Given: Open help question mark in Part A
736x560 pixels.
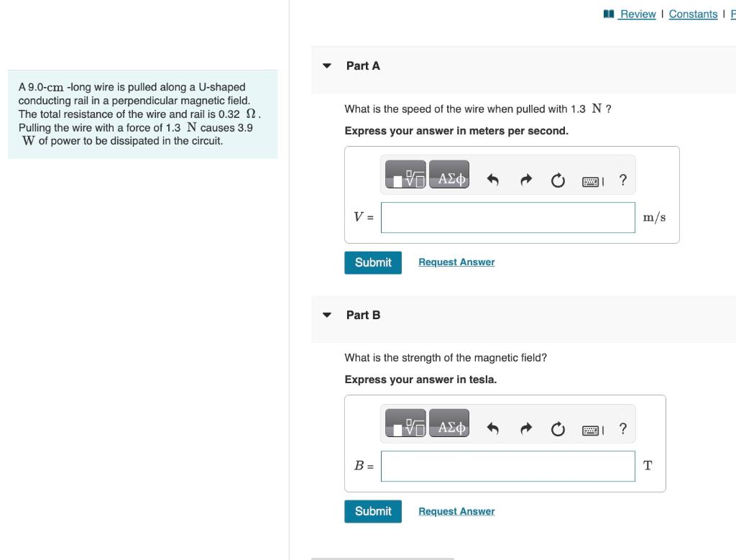Looking at the screenshot, I should [x=623, y=180].
